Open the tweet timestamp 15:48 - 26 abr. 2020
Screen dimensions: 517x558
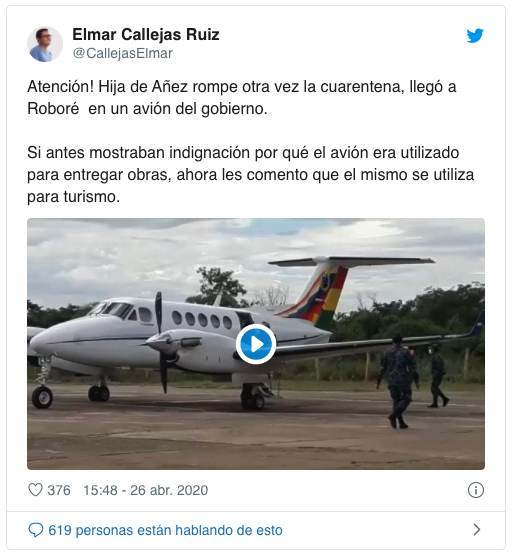pos(146,490)
